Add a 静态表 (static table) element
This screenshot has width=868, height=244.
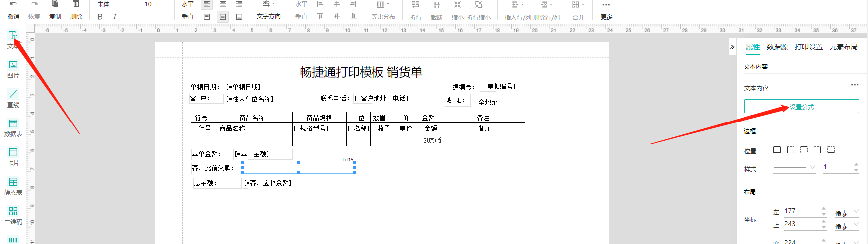click(13, 186)
